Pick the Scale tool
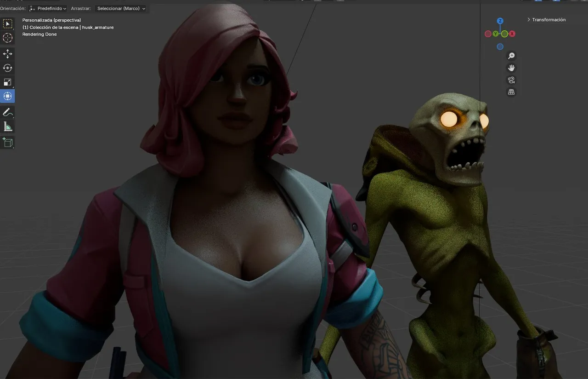Screen dimensions: 588x379 tap(7, 82)
